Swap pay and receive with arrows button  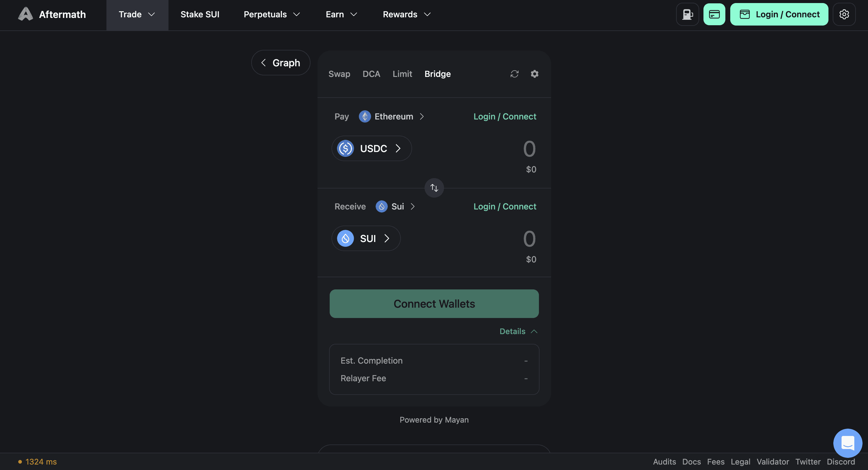[434, 188]
